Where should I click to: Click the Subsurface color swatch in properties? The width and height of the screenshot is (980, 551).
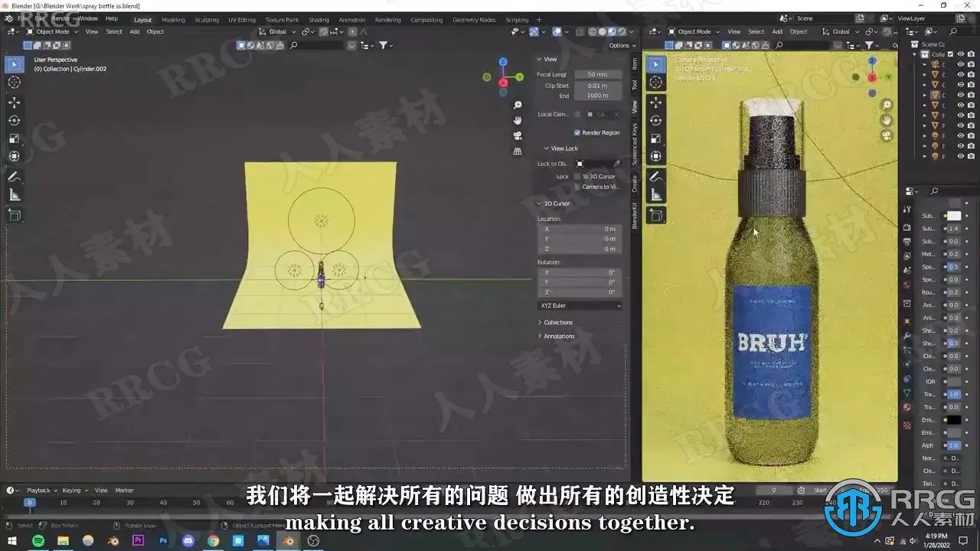[x=953, y=216]
